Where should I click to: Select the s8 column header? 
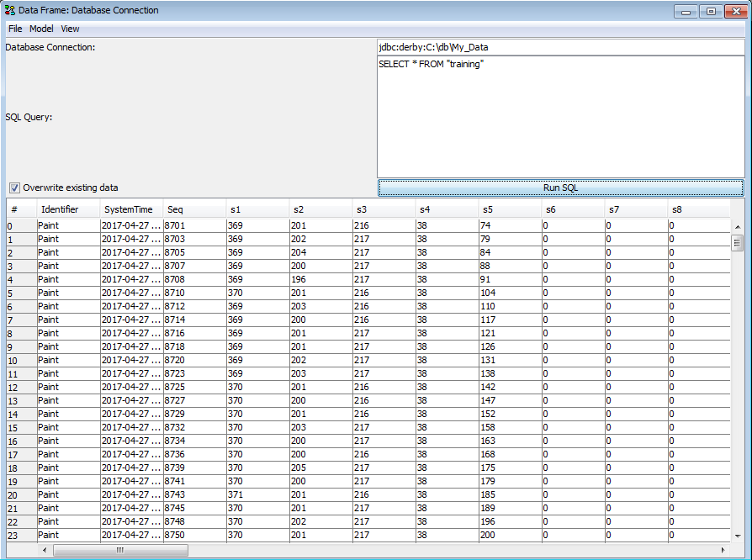point(699,209)
